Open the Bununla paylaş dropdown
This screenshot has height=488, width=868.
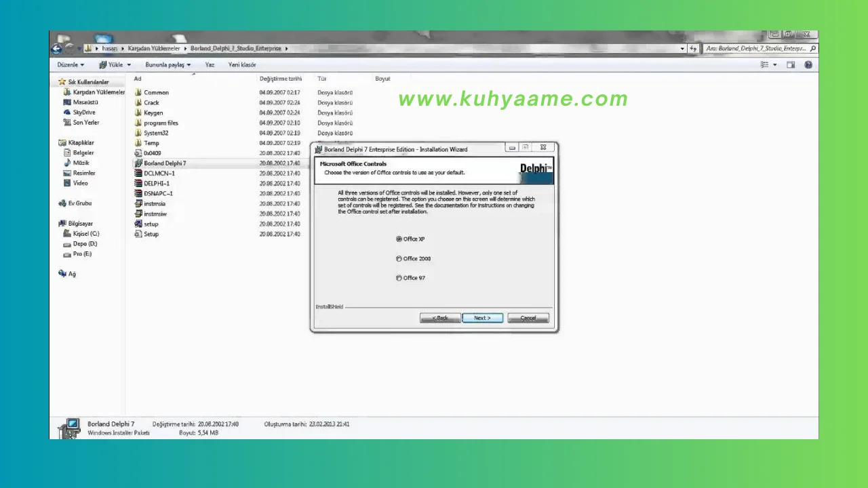pos(167,64)
